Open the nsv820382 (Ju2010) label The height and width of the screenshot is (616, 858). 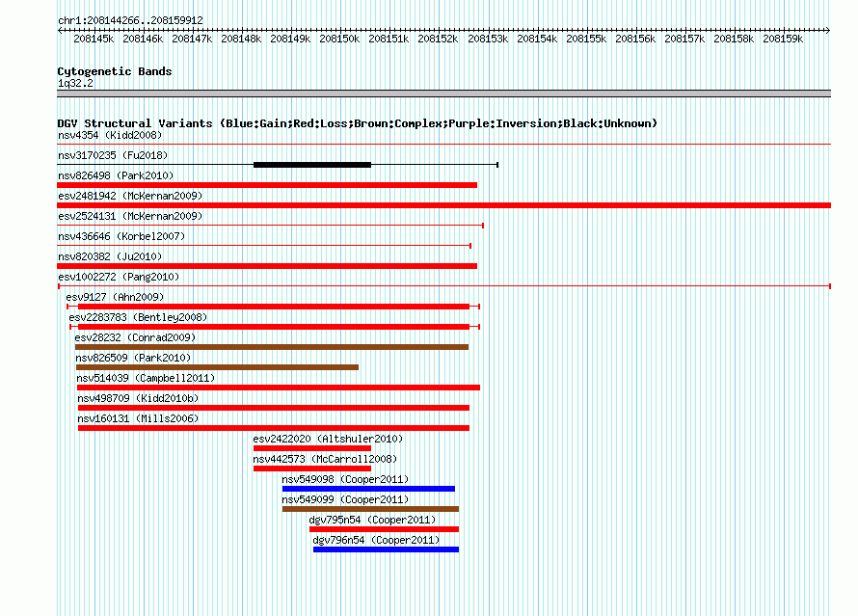pos(110,256)
